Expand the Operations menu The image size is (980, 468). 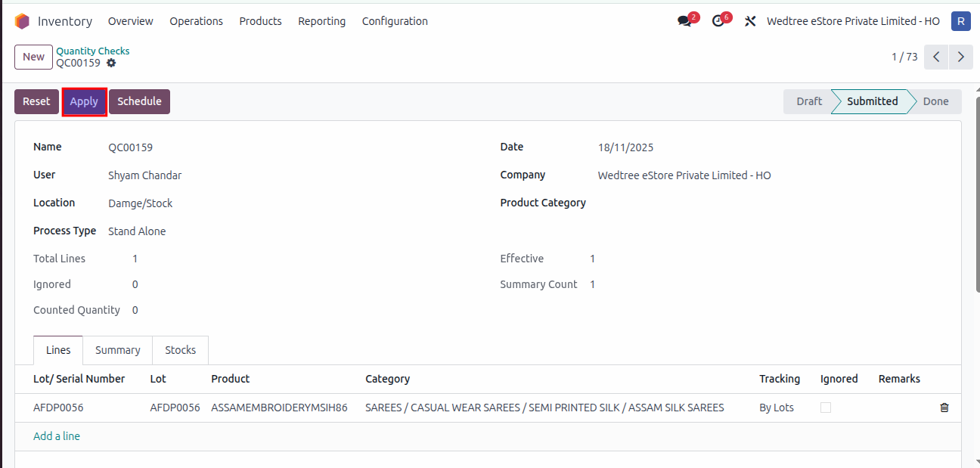(196, 21)
